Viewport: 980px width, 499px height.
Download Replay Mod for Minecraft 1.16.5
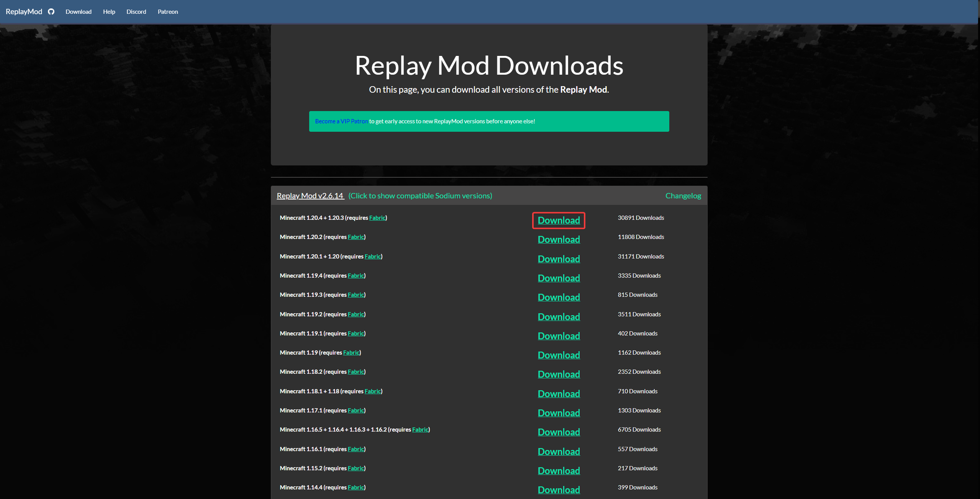pos(559,432)
